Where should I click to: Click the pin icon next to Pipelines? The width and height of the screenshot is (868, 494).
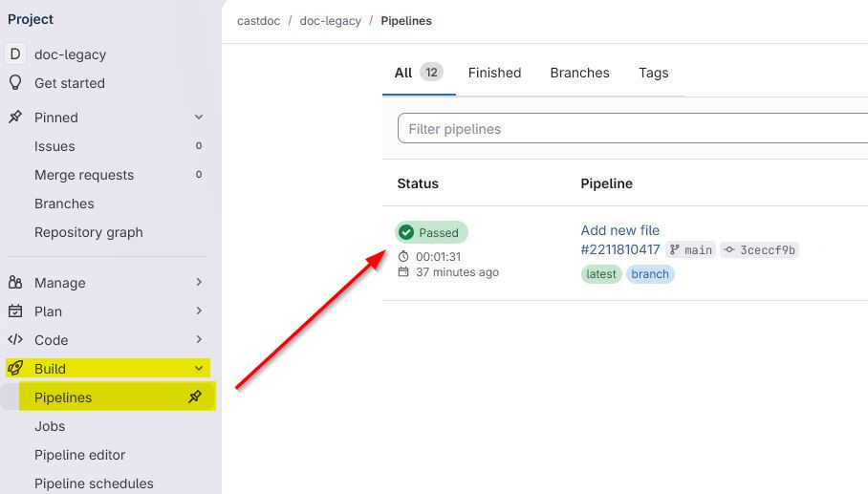pyautogui.click(x=195, y=397)
